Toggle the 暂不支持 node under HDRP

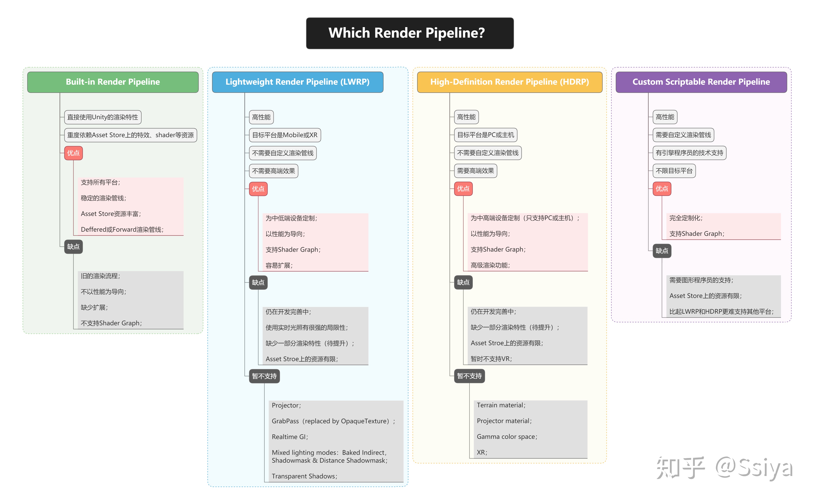[x=469, y=376]
